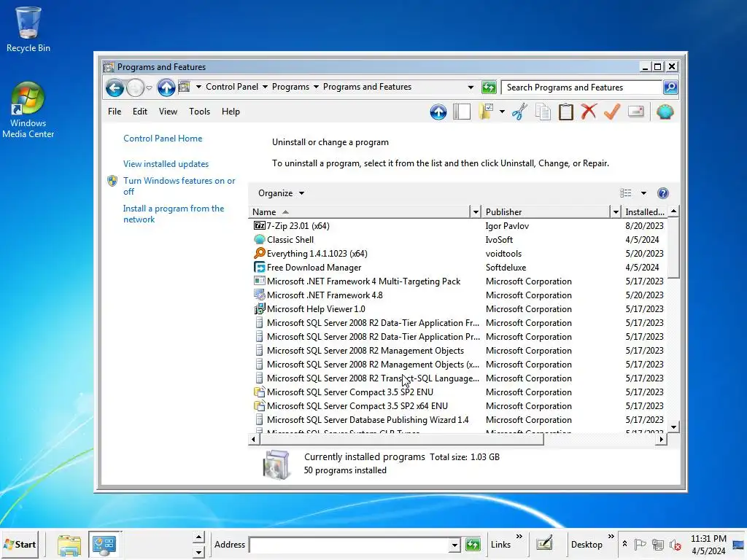Click the Copy pages toolbar icon

click(543, 112)
